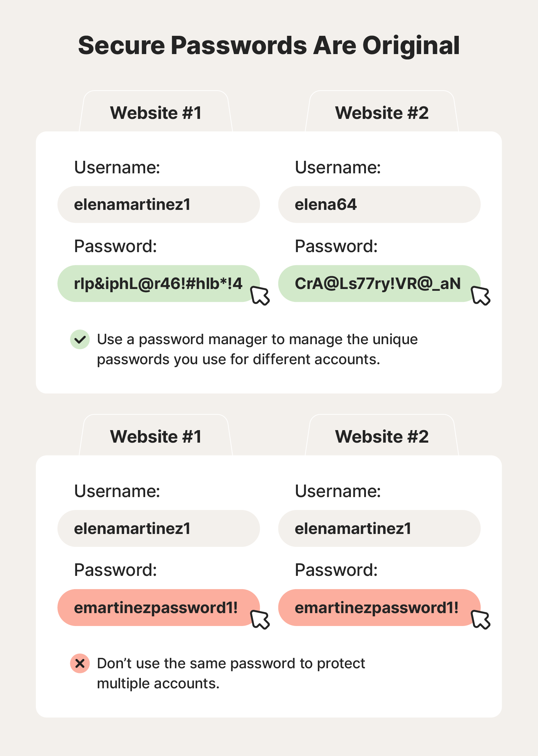The image size is (538, 756).
Task: Click the red X icon beside the warning text
Action: pyautogui.click(x=80, y=663)
